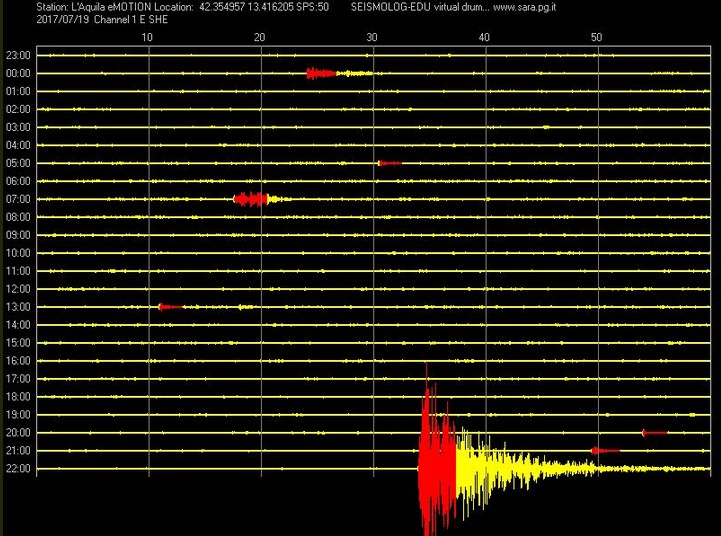Screen dimensions: 721x536
Task: Click the 05:00 hour label
Action: tap(18, 163)
